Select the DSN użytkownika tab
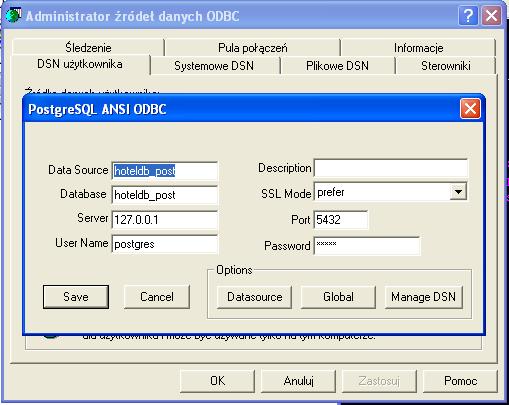 pos(80,64)
